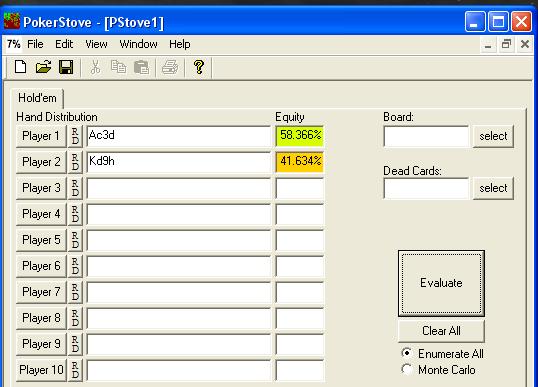This screenshot has height=387, width=538.
Task: Switch to the Hold'em tab
Action: [37, 98]
